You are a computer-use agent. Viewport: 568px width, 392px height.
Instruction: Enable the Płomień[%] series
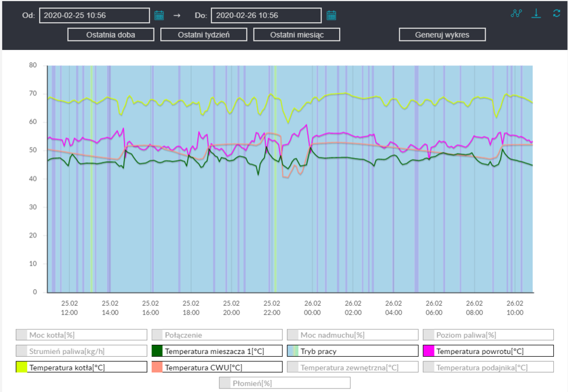pos(285,383)
